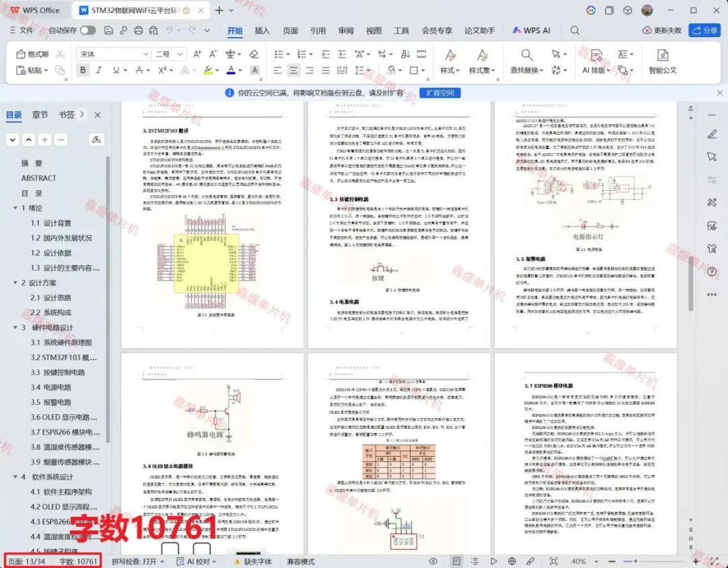Viewport: 728px width, 568px height.
Task: Select the Format Painter (格式刷) tool
Action: coord(32,54)
